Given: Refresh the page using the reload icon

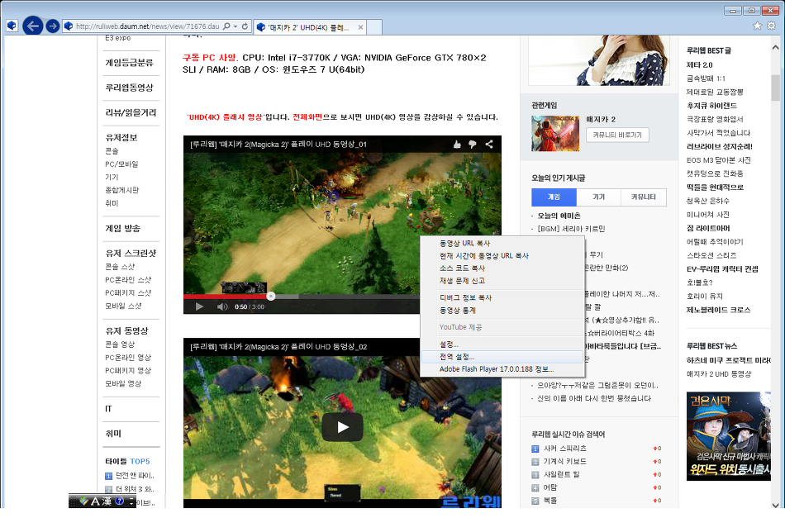Looking at the screenshot, I should 245,26.
